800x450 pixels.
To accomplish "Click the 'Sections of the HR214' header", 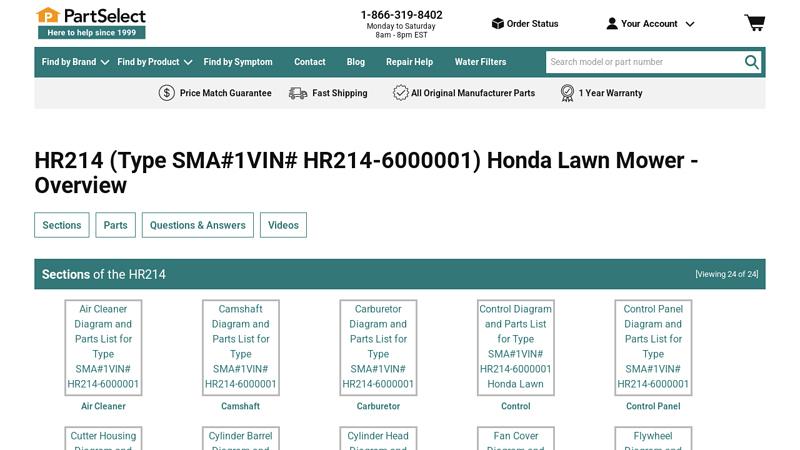I will tap(104, 274).
